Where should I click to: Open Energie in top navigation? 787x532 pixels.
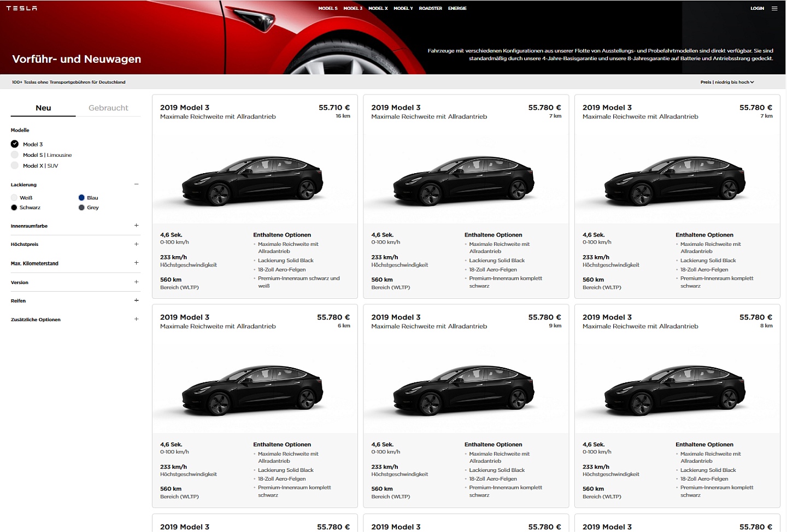[x=457, y=8]
